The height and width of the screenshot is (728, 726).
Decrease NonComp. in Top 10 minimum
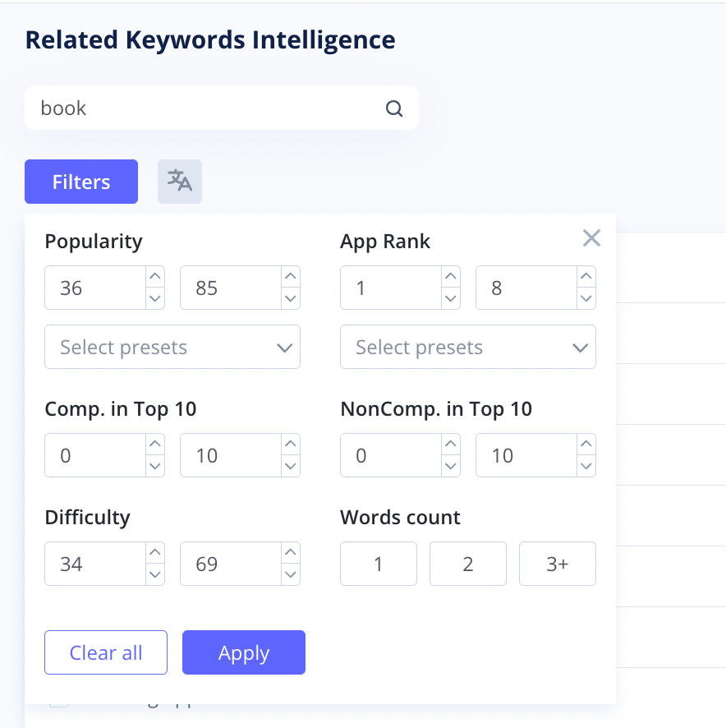tap(451, 466)
